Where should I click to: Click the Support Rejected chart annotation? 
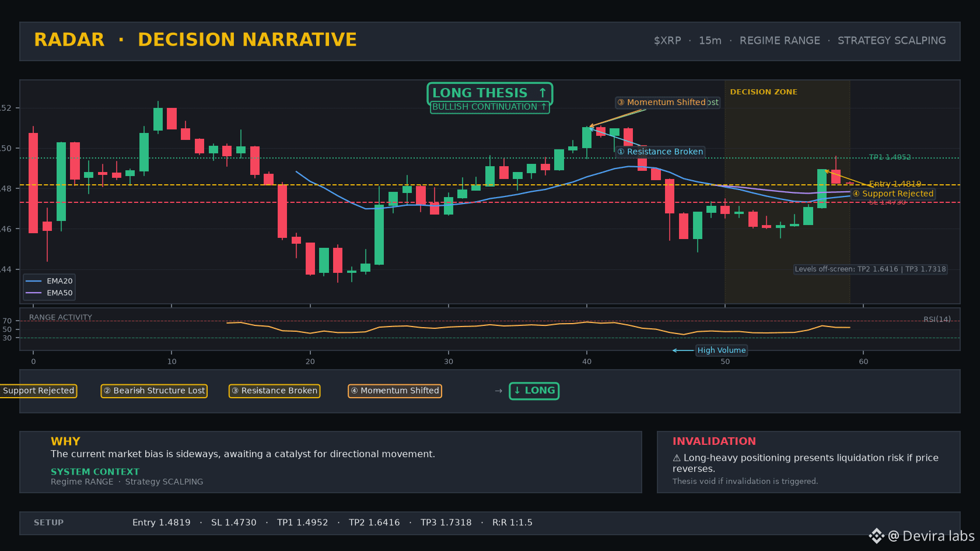point(893,194)
